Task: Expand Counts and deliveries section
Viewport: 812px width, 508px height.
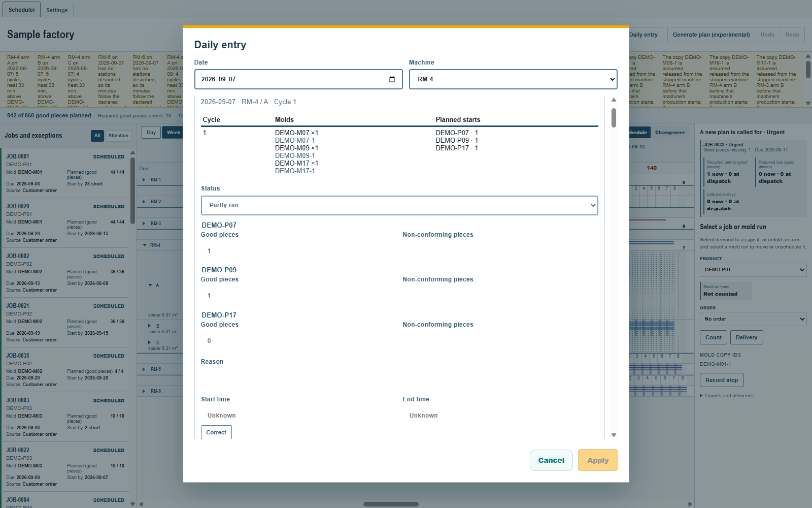Action: point(727,396)
